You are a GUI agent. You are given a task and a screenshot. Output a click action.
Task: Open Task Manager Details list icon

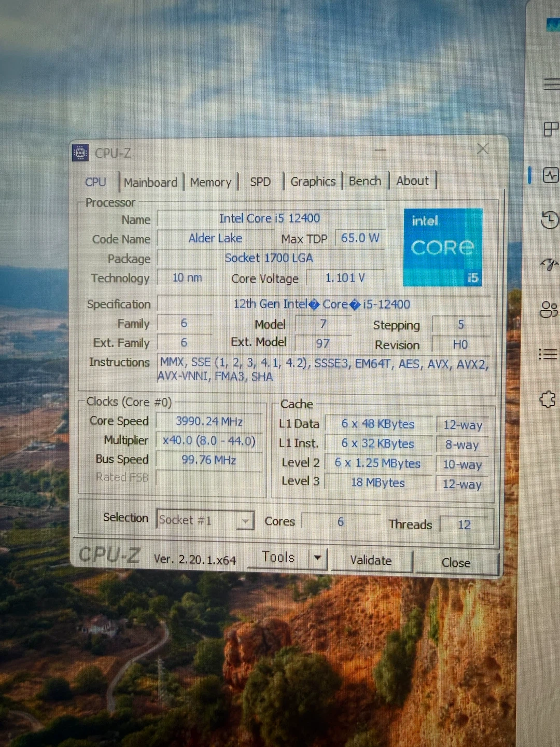tap(548, 354)
